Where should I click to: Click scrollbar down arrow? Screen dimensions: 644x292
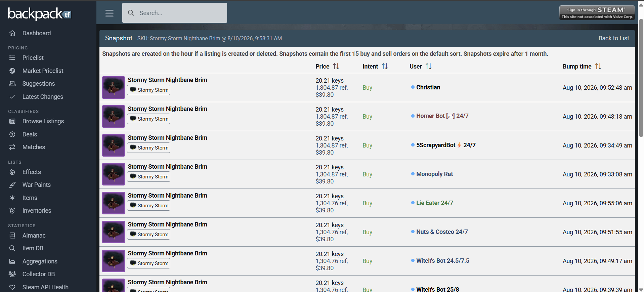641,289
